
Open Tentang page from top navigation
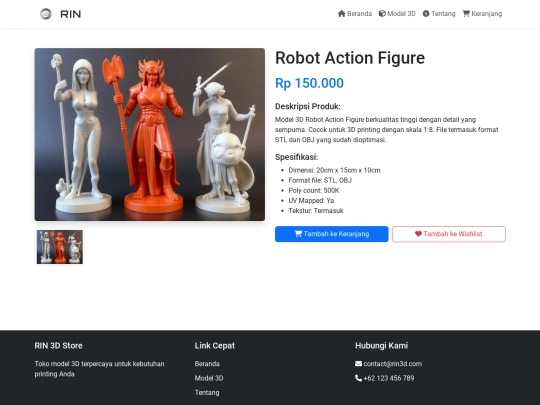[439, 14]
